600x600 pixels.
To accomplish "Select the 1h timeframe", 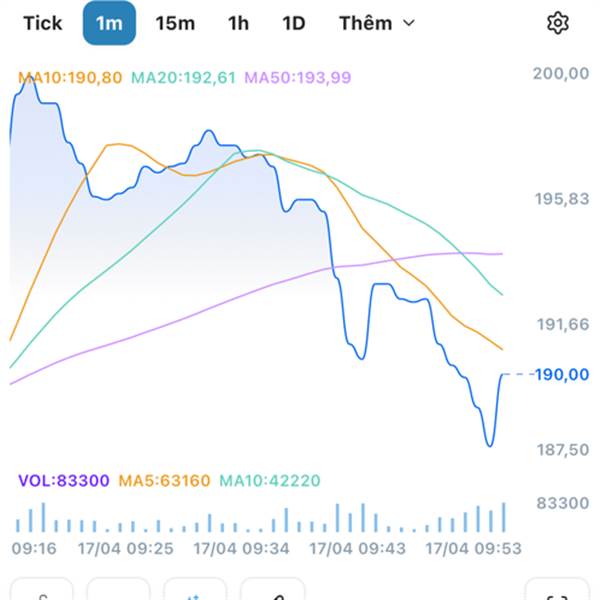I will click(238, 23).
